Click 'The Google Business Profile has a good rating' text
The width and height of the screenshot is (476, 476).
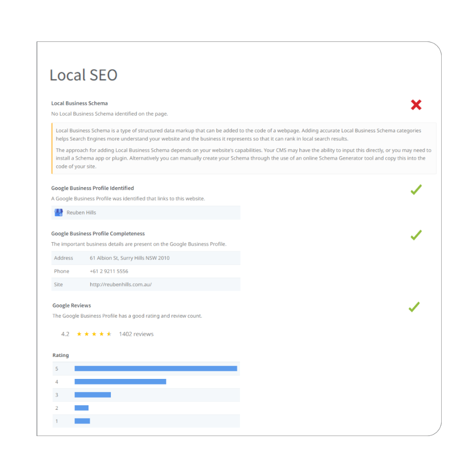pyautogui.click(x=127, y=316)
